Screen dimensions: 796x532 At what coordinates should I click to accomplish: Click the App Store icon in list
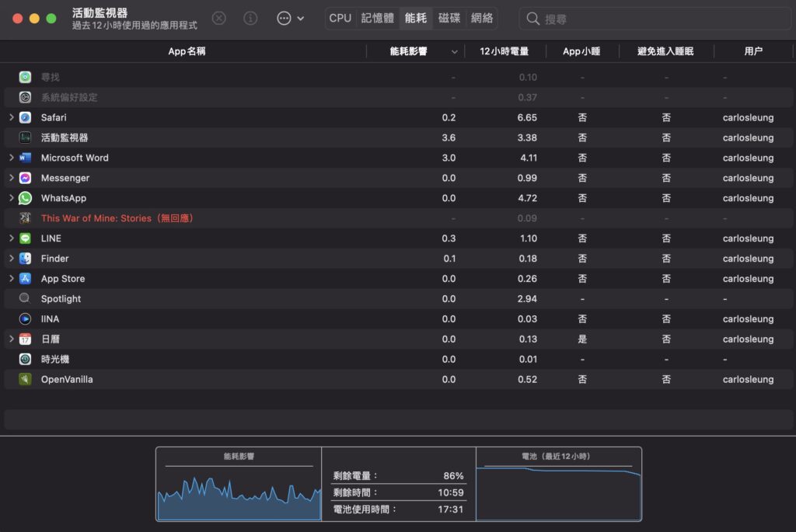(25, 279)
